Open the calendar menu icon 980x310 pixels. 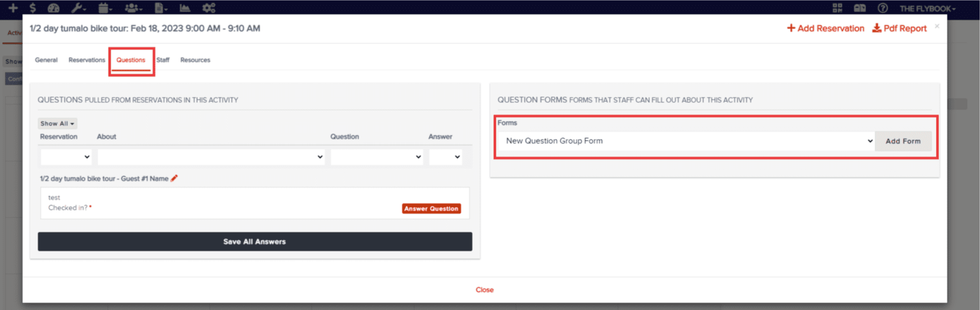pyautogui.click(x=105, y=8)
